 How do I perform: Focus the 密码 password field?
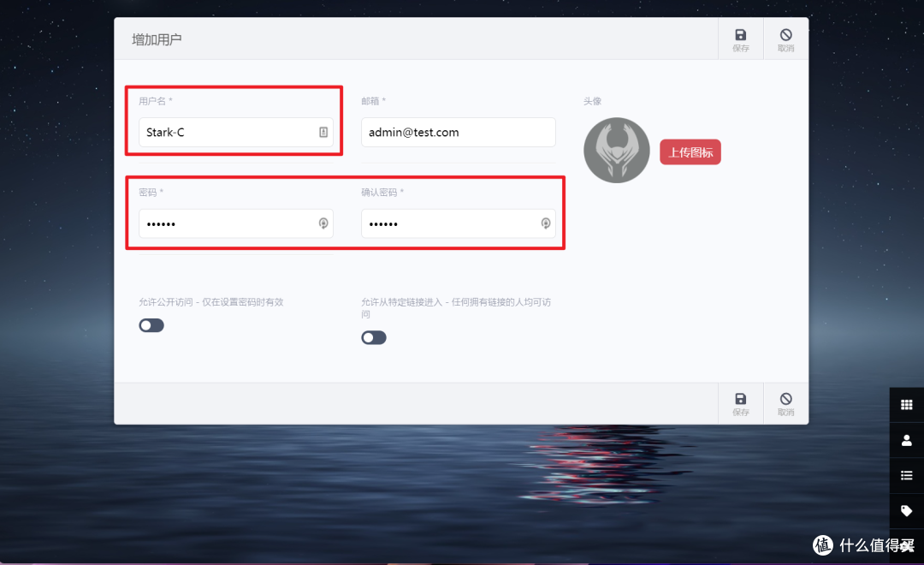pyautogui.click(x=236, y=223)
